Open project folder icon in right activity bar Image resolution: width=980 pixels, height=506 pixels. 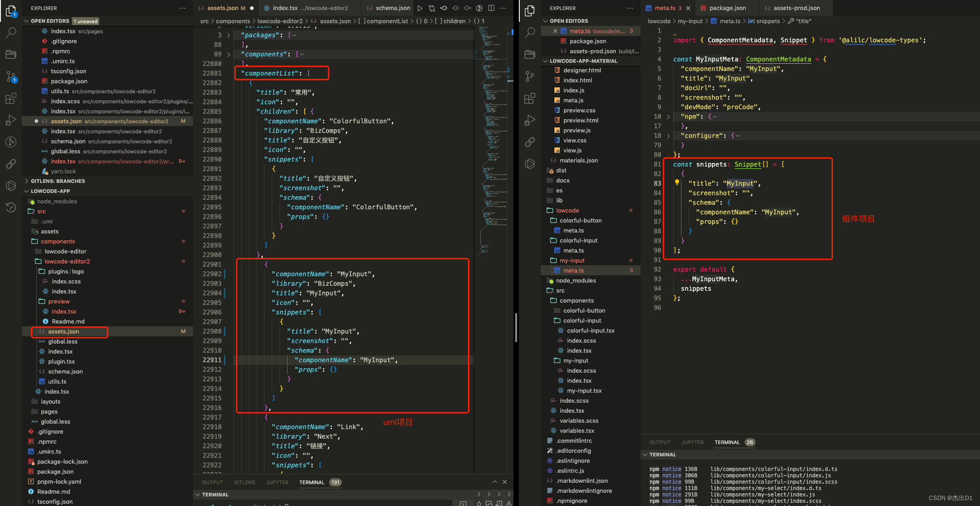530,55
